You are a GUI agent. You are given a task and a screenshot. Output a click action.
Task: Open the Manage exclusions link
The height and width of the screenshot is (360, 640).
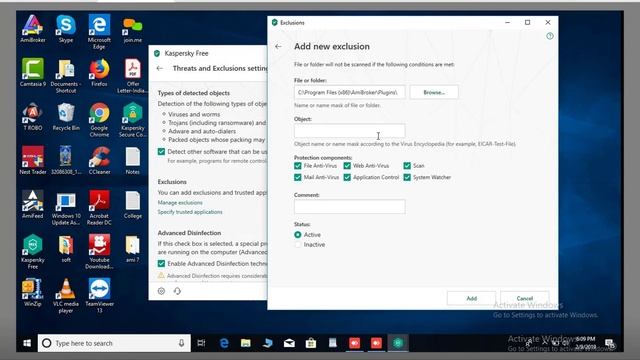[x=180, y=202]
